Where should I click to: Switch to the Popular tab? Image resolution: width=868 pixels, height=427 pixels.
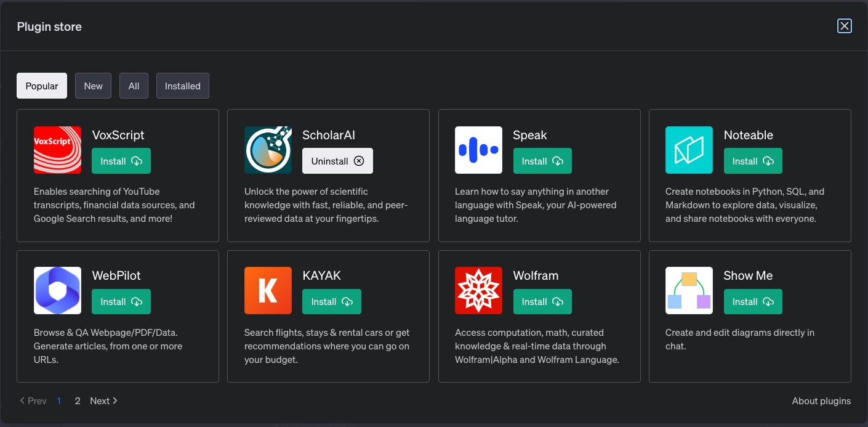(41, 86)
